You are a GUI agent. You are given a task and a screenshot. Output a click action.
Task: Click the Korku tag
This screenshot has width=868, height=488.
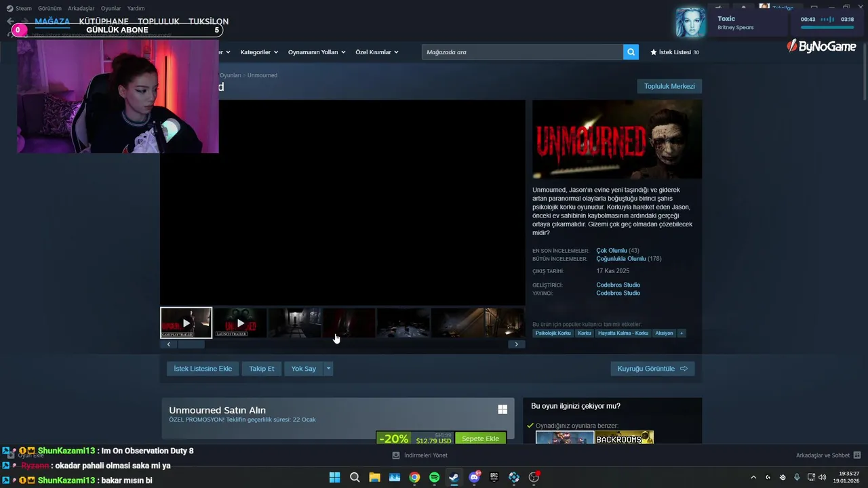pos(585,333)
